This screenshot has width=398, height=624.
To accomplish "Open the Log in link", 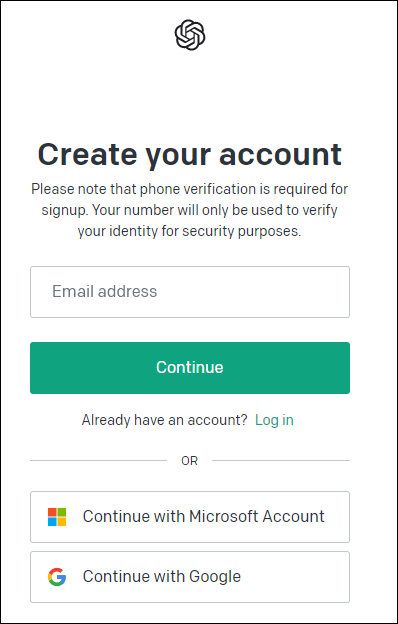I will (274, 420).
